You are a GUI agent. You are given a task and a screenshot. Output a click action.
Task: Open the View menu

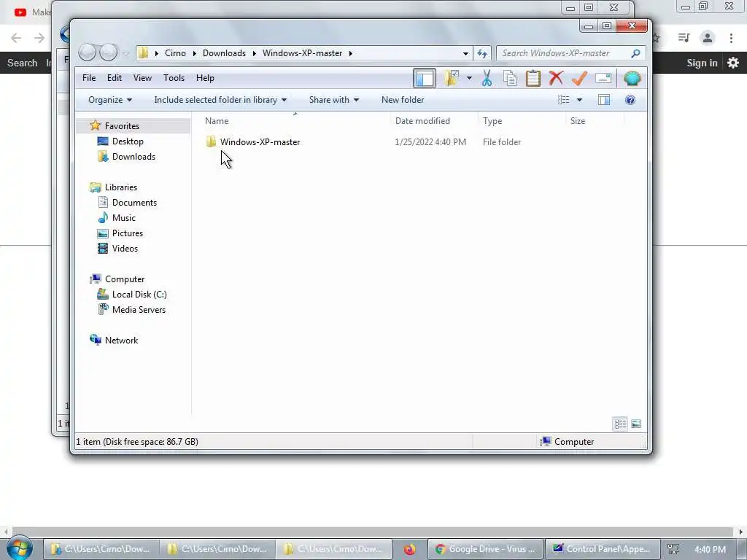click(x=142, y=77)
